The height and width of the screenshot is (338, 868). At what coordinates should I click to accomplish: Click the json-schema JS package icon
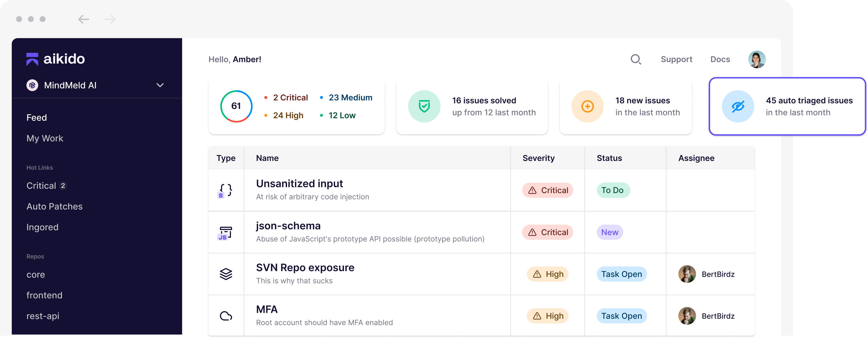[x=225, y=233]
